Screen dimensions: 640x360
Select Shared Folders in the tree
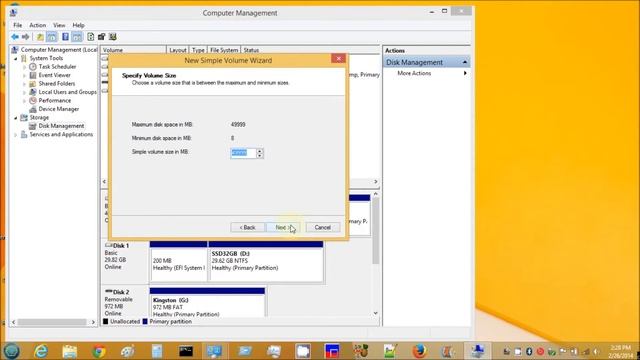(x=57, y=84)
